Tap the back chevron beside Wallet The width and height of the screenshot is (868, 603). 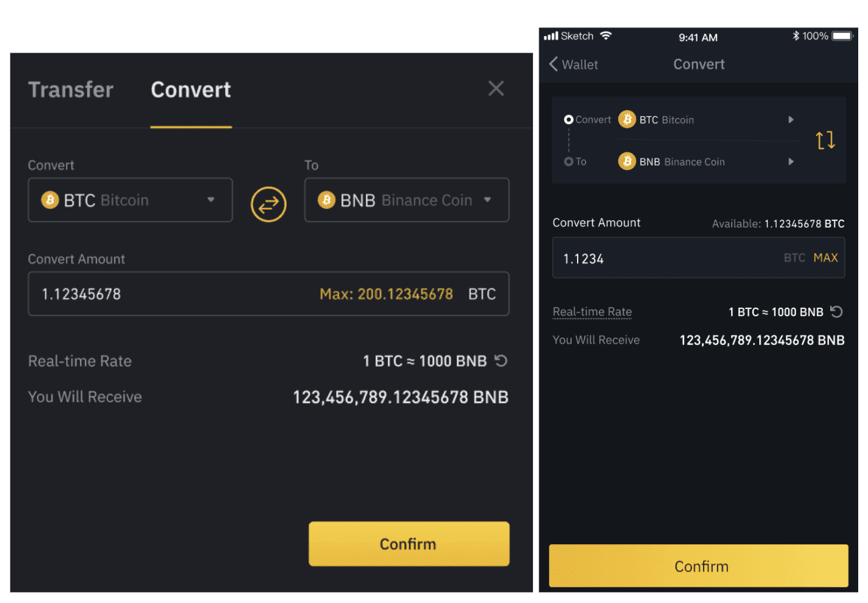[554, 64]
